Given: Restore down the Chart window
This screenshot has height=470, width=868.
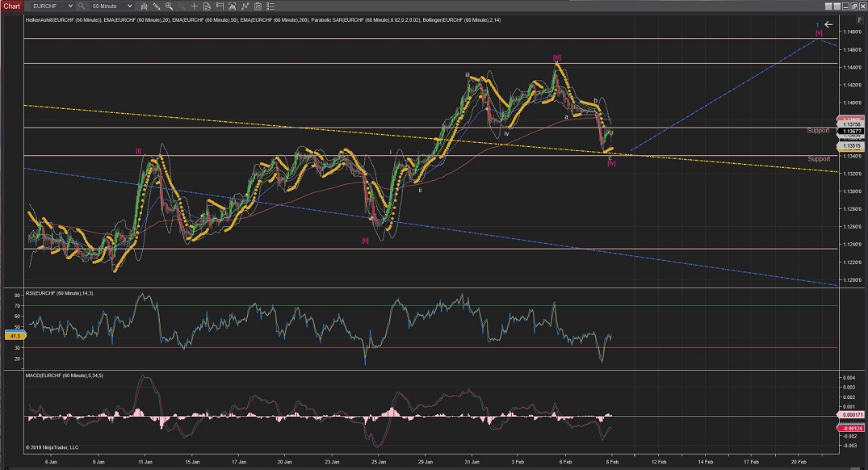Looking at the screenshot, I should [855, 6].
